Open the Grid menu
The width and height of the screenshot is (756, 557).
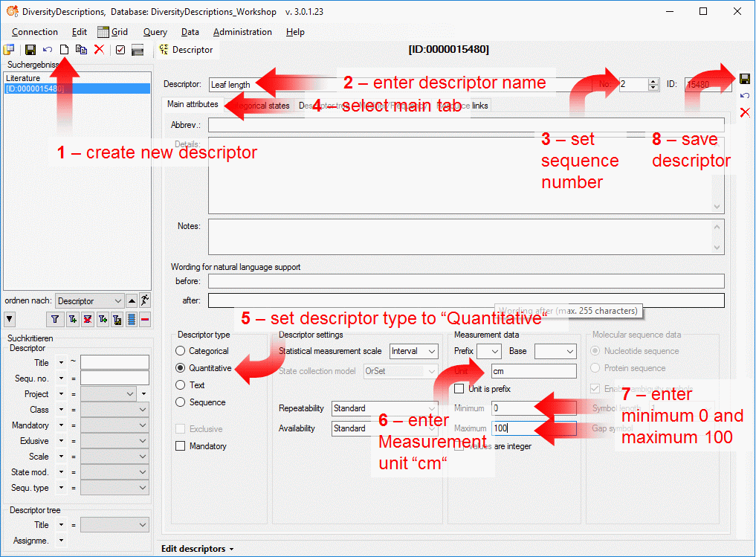(x=113, y=32)
